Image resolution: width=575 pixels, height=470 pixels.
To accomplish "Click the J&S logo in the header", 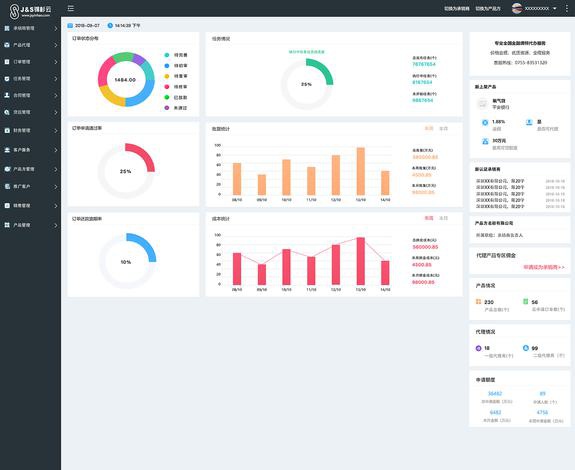I will tap(30, 11).
